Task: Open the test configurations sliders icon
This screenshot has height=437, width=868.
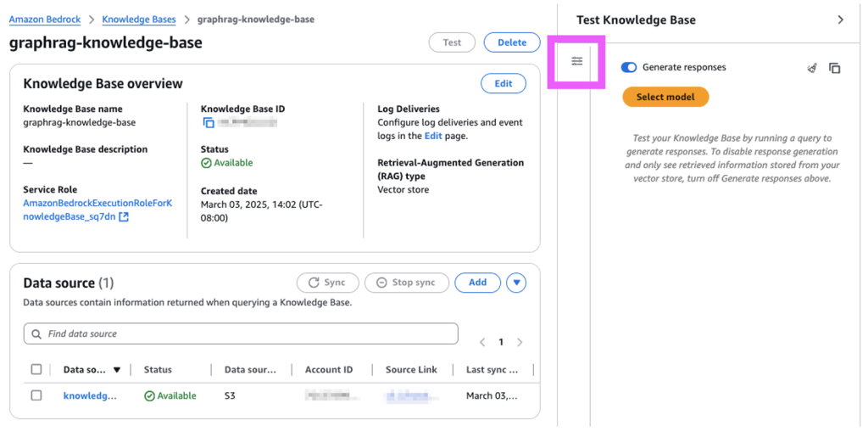Action: click(x=576, y=61)
